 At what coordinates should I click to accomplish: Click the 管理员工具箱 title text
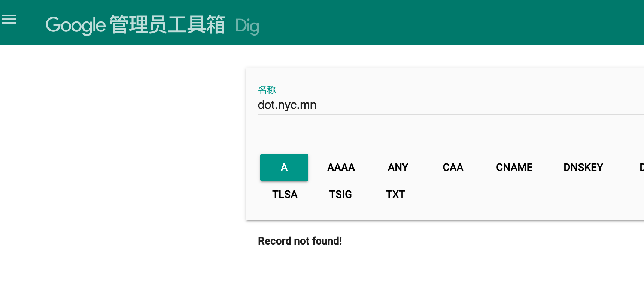tap(167, 25)
